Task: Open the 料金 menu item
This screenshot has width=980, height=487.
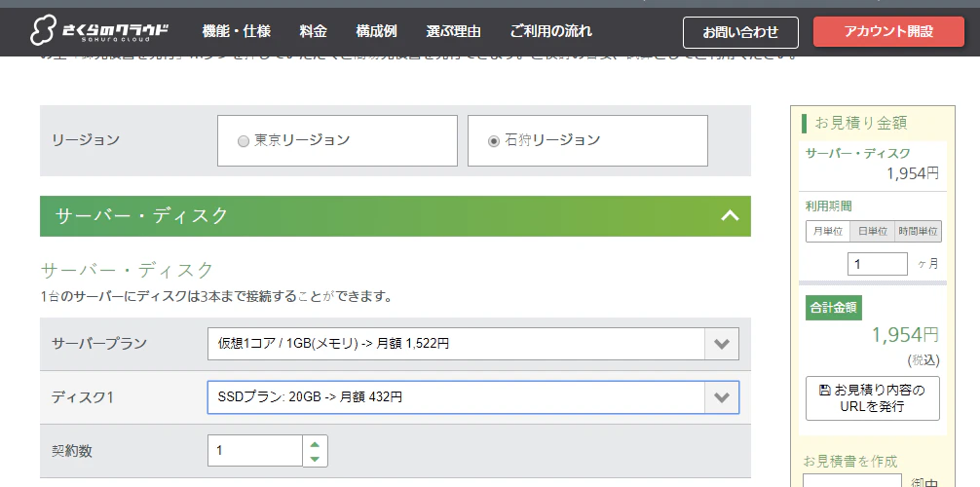Action: point(313,31)
